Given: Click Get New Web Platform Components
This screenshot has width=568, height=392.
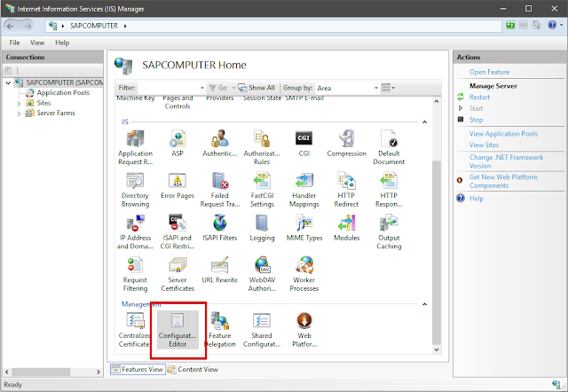Looking at the screenshot, I should point(503,181).
